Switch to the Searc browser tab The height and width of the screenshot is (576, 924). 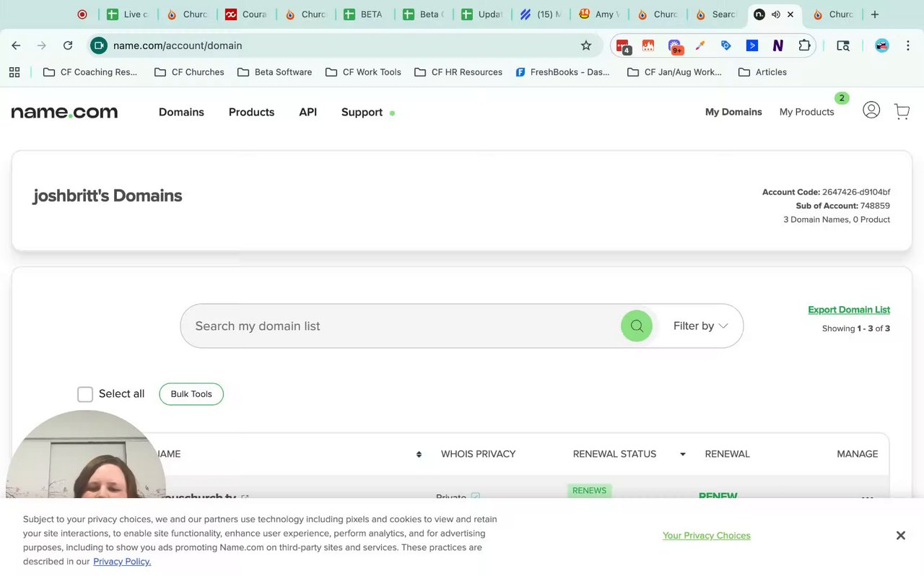pos(717,14)
